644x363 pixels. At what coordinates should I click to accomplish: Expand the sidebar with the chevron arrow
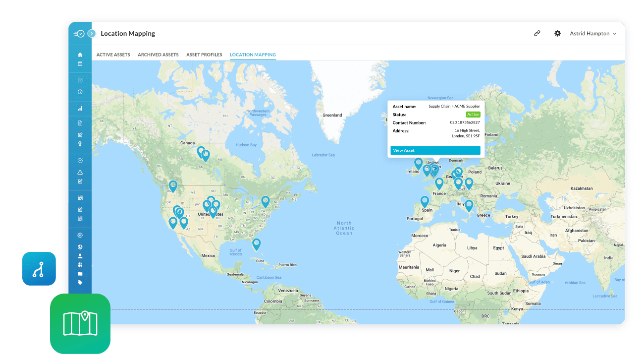(91, 33)
